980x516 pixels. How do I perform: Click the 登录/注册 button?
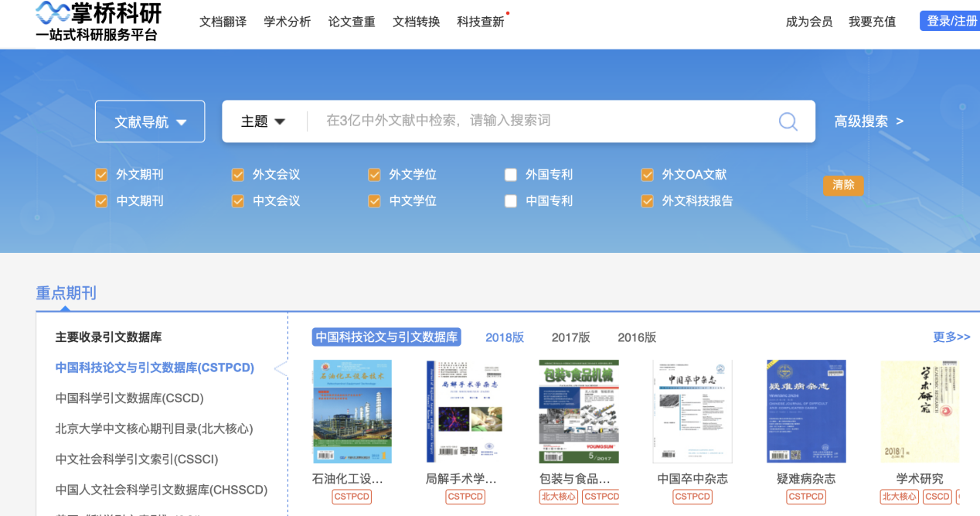tap(949, 20)
